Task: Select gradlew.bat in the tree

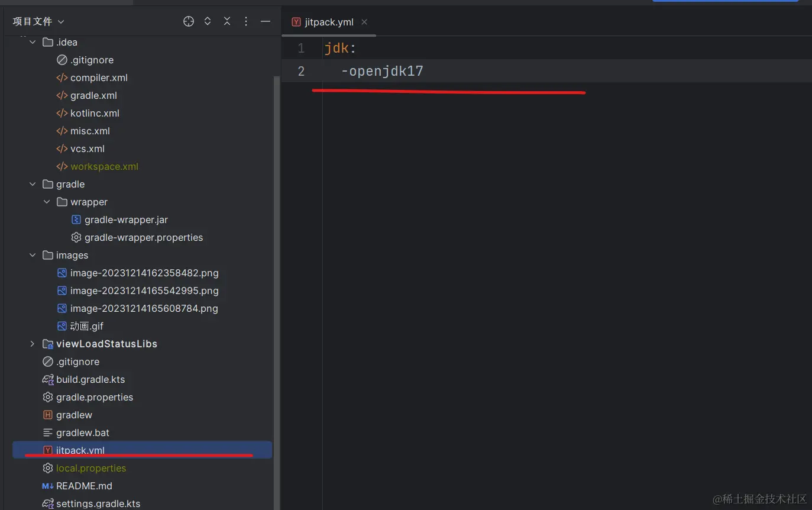Action: point(83,432)
